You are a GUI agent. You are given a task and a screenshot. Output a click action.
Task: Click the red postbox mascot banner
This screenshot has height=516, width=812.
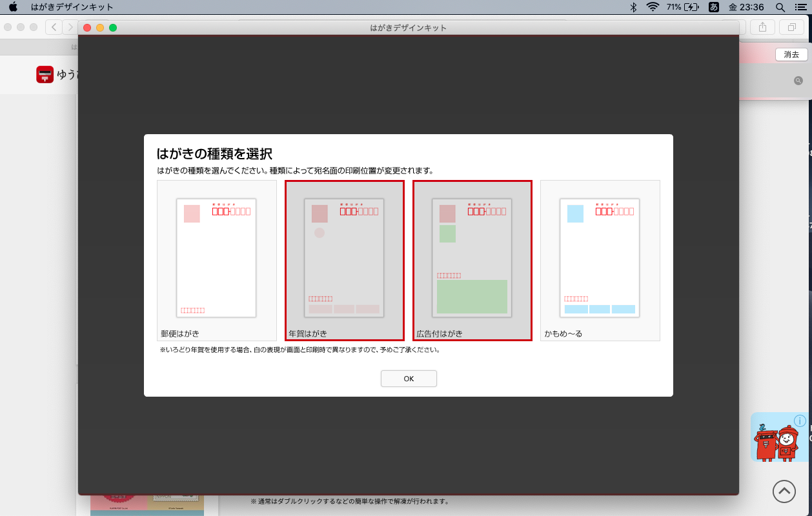click(x=781, y=437)
